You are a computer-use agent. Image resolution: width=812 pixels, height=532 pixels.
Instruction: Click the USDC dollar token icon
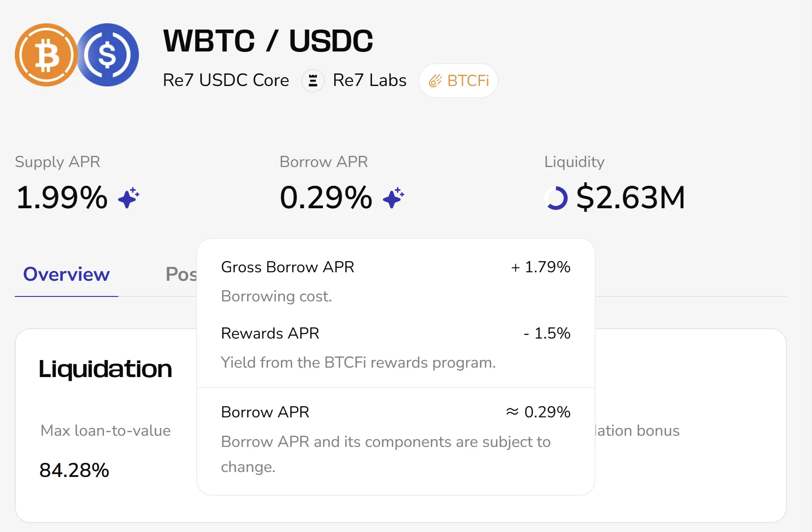(108, 55)
